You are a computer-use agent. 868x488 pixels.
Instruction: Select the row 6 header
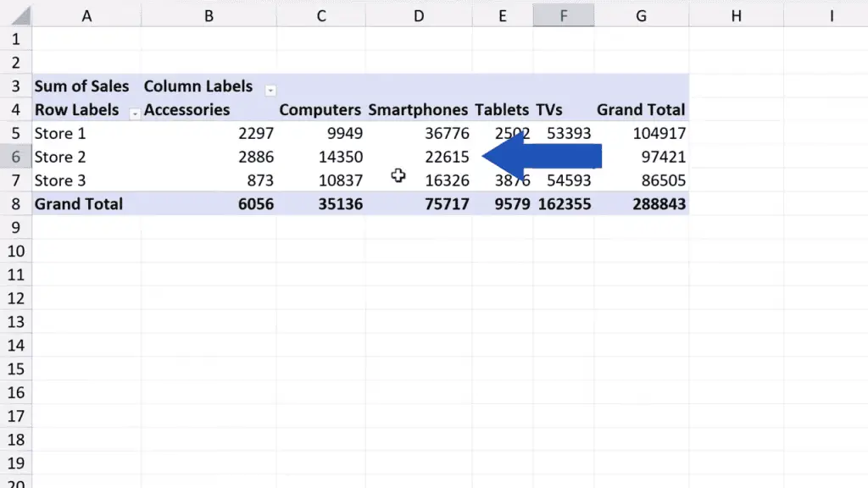point(15,157)
